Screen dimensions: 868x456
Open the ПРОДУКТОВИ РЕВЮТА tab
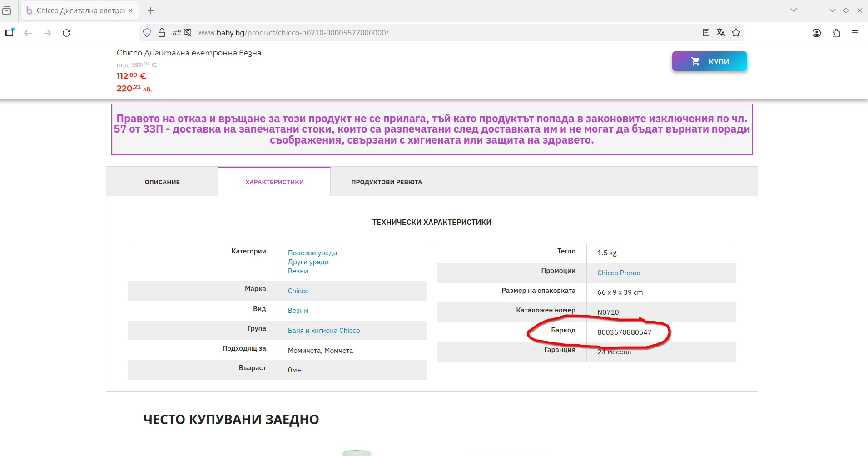pyautogui.click(x=387, y=182)
